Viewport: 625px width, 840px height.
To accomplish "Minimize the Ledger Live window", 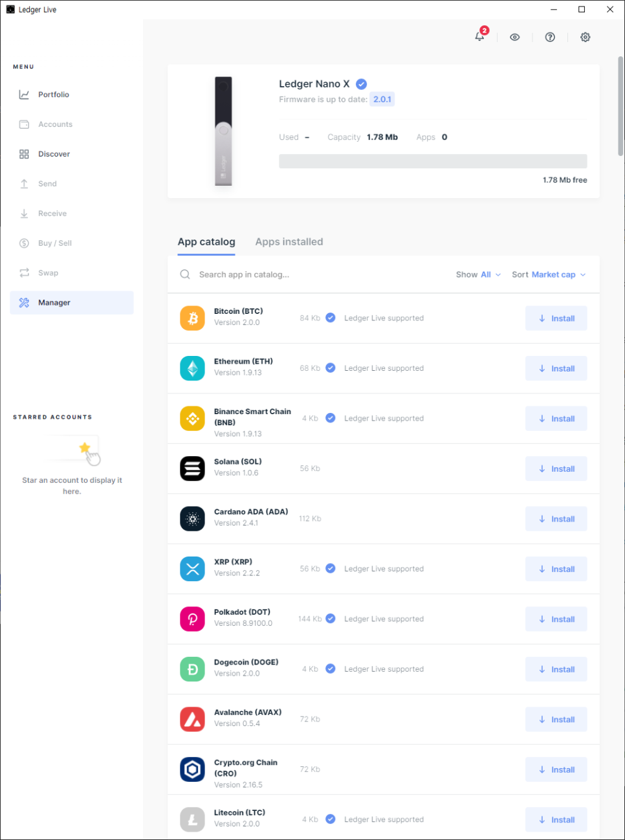I will click(554, 9).
